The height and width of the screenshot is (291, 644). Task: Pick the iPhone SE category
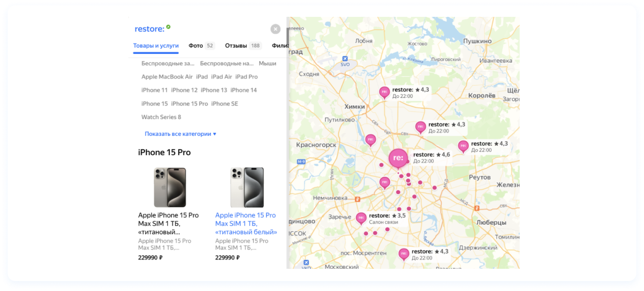click(x=225, y=103)
